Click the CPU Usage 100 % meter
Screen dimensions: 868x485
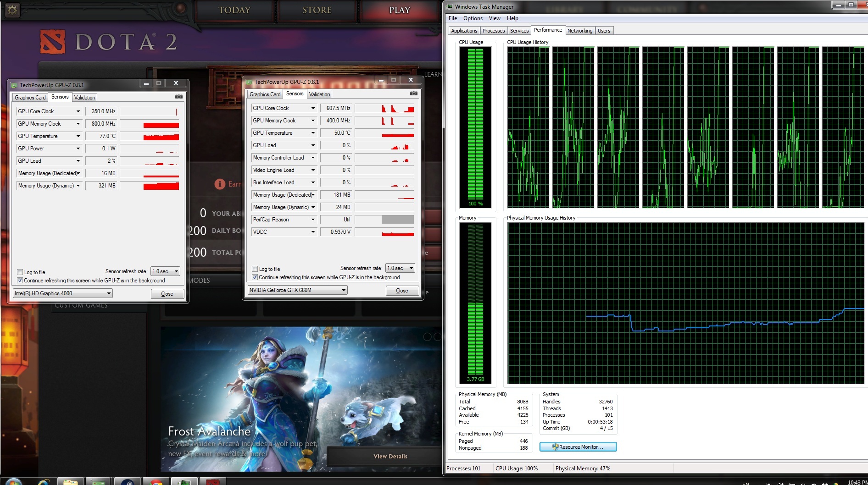click(475, 127)
